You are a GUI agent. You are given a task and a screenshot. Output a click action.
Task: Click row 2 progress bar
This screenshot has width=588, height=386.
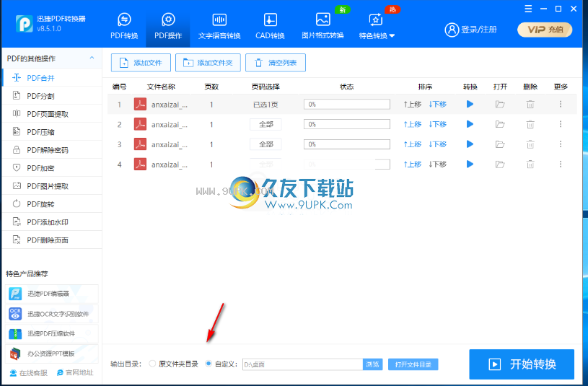[x=347, y=124]
